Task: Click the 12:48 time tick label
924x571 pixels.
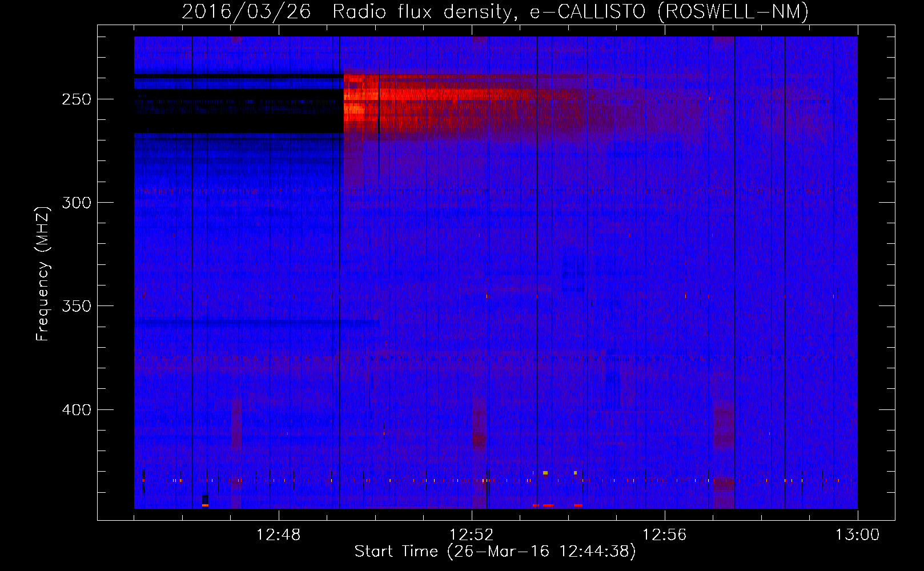Action: point(278,535)
